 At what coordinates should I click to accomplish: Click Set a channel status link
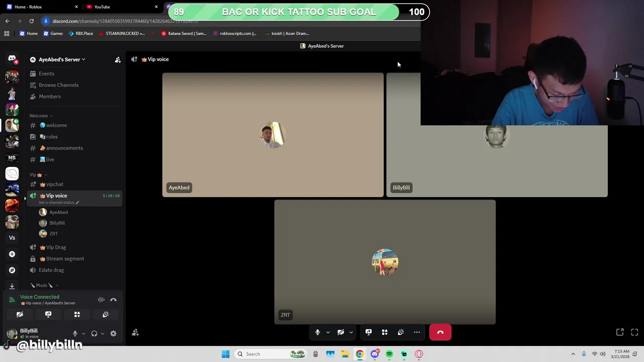click(x=59, y=203)
